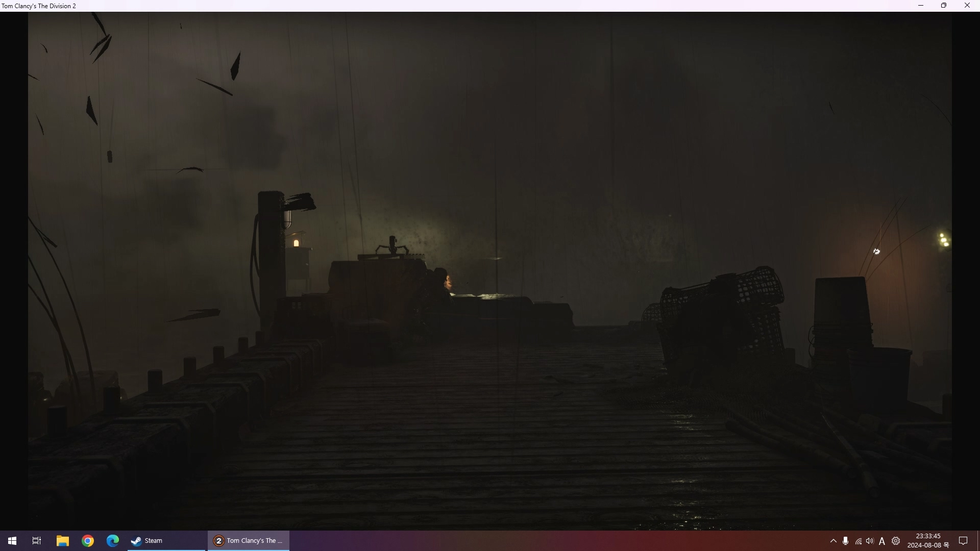The height and width of the screenshot is (551, 980).
Task: Open the volume speaker control
Action: pos(870,541)
